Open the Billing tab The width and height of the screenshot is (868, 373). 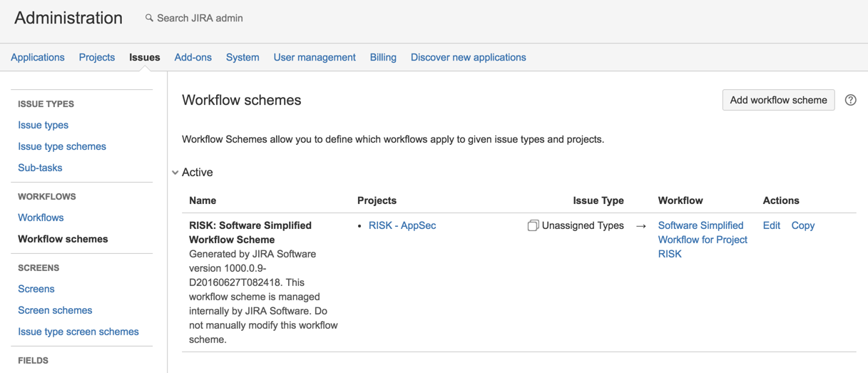(383, 57)
